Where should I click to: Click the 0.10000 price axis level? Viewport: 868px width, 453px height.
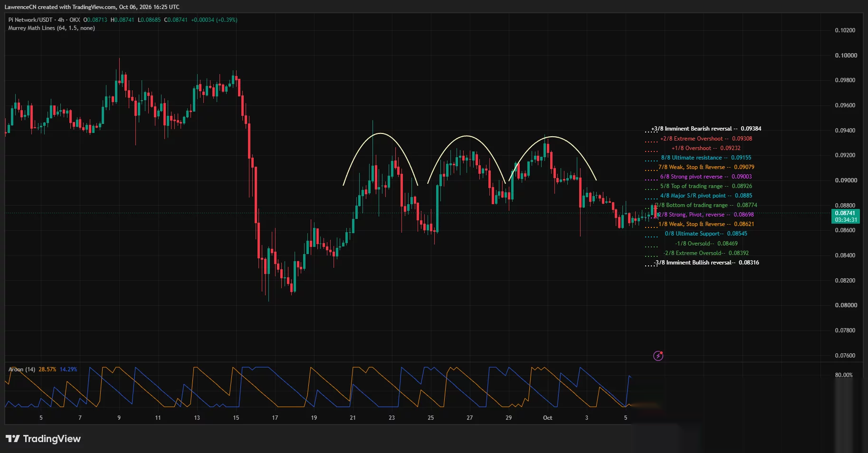(846, 56)
